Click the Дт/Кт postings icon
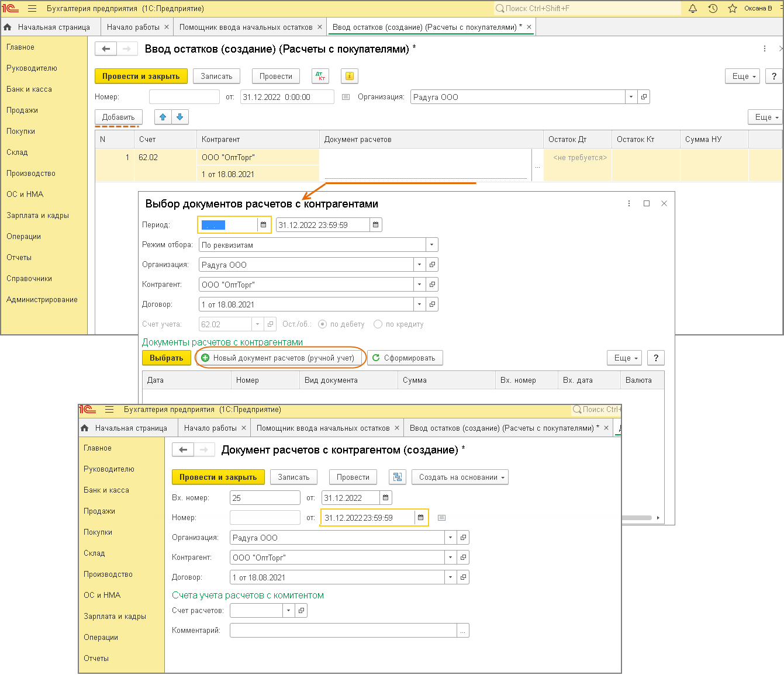 coord(320,76)
